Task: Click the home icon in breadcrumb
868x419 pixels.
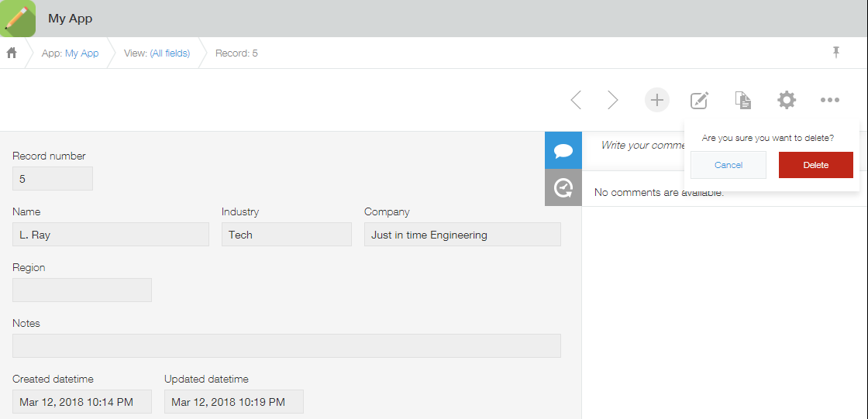Action: (12, 53)
